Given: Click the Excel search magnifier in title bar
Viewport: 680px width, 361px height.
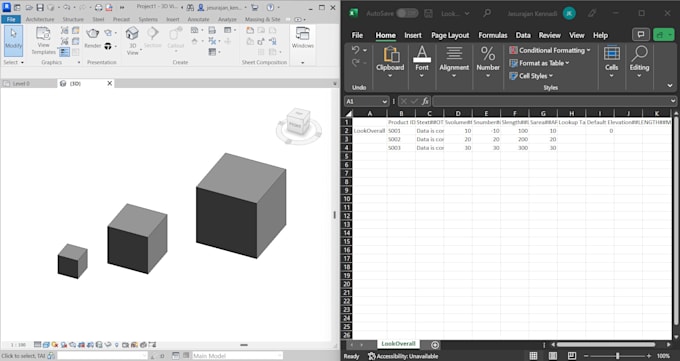Looking at the screenshot, I should point(487,13).
